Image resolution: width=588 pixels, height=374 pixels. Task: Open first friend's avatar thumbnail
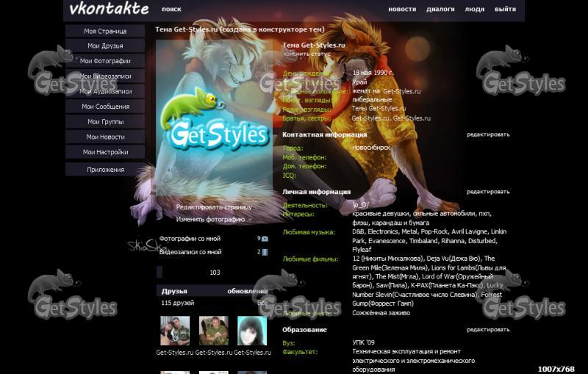click(175, 331)
